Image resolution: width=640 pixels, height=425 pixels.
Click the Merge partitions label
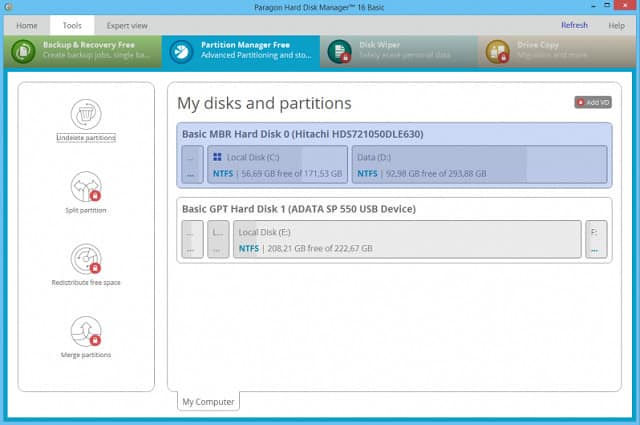86,355
